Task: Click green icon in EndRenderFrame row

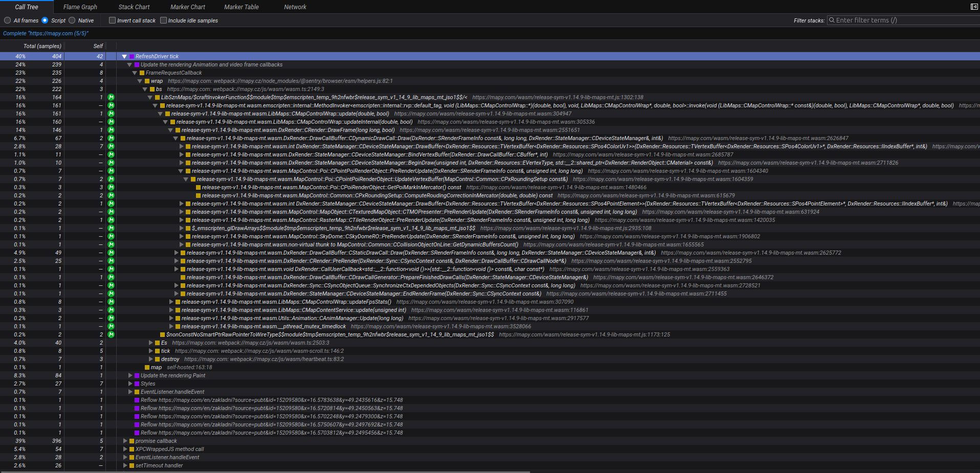Action: pyautogui.click(x=111, y=294)
